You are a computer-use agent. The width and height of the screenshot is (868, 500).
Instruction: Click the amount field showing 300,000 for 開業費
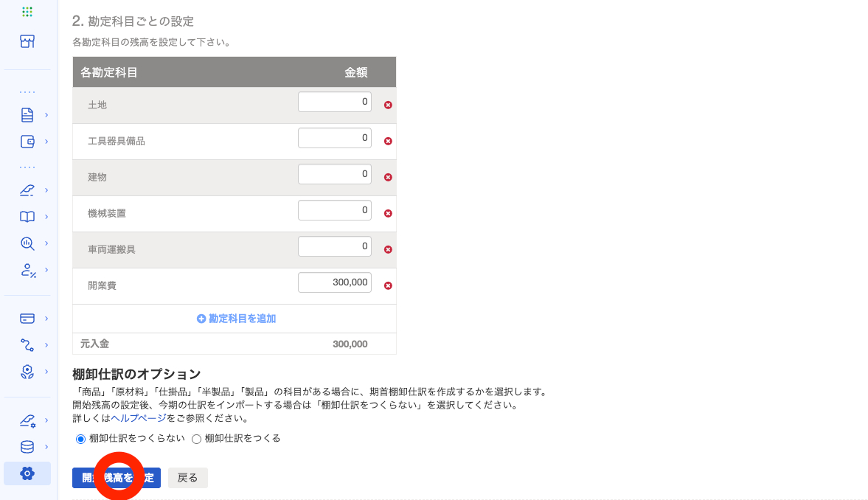coord(334,282)
